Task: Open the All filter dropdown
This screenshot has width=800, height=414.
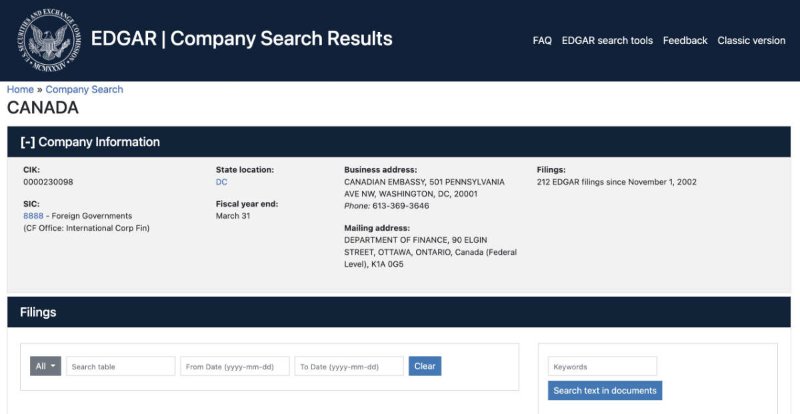Action: click(x=45, y=366)
